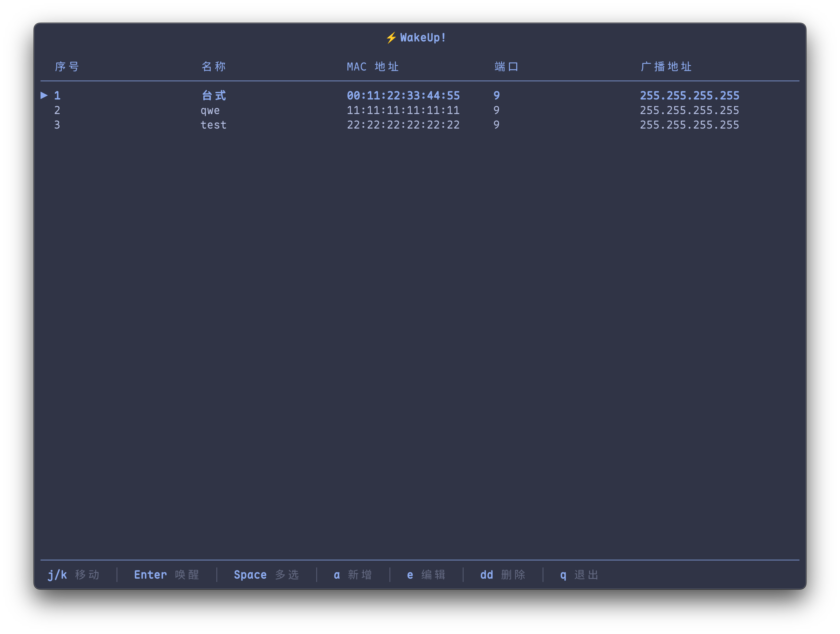840x634 pixels.
Task: Select the device named qwe
Action: (210, 111)
